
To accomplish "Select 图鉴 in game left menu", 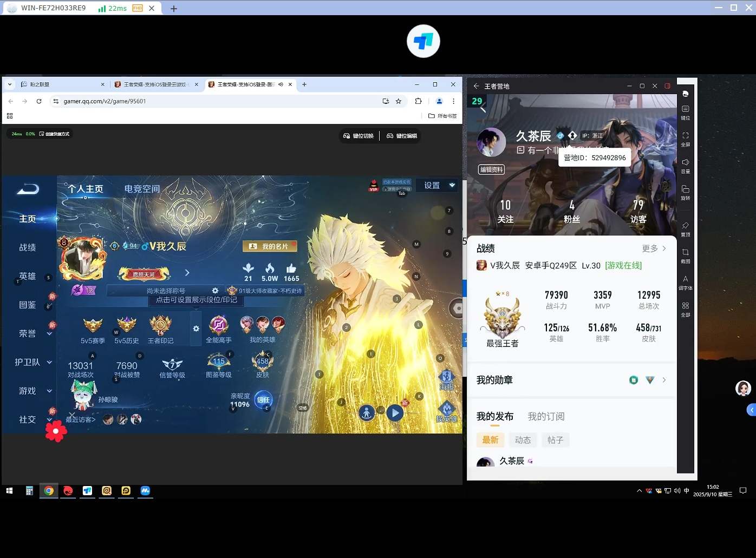I will [x=28, y=305].
